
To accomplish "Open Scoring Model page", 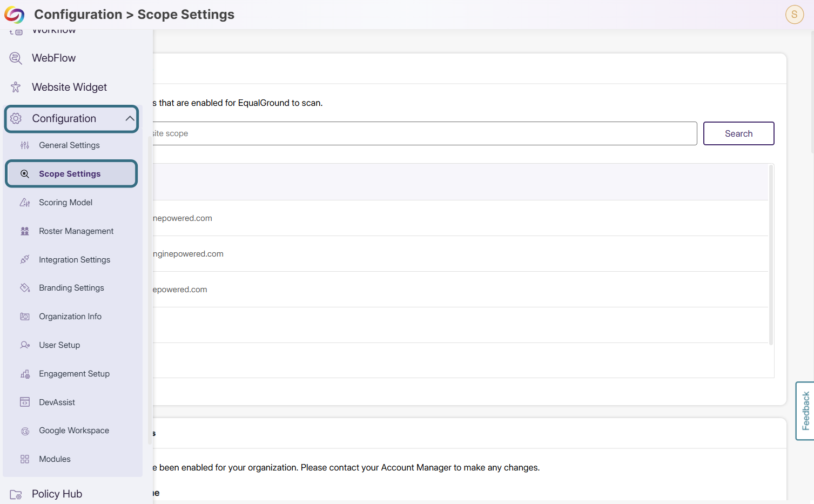I will click(x=66, y=203).
